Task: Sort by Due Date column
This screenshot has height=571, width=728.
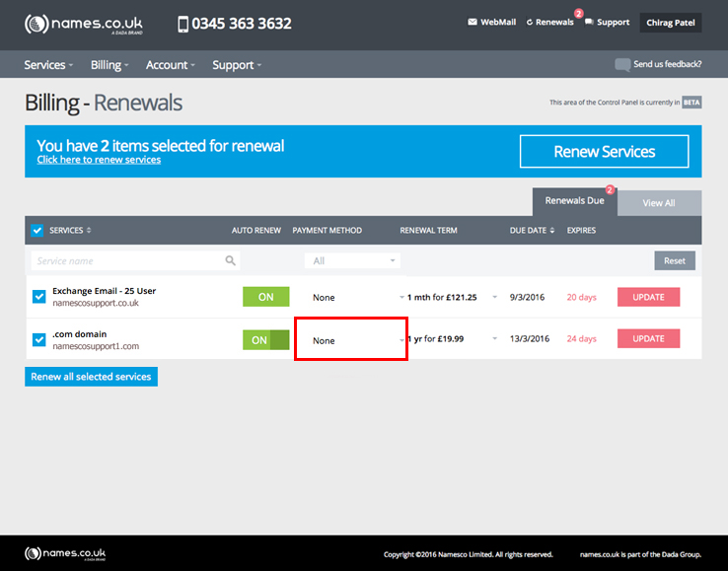Action: pyautogui.click(x=550, y=231)
